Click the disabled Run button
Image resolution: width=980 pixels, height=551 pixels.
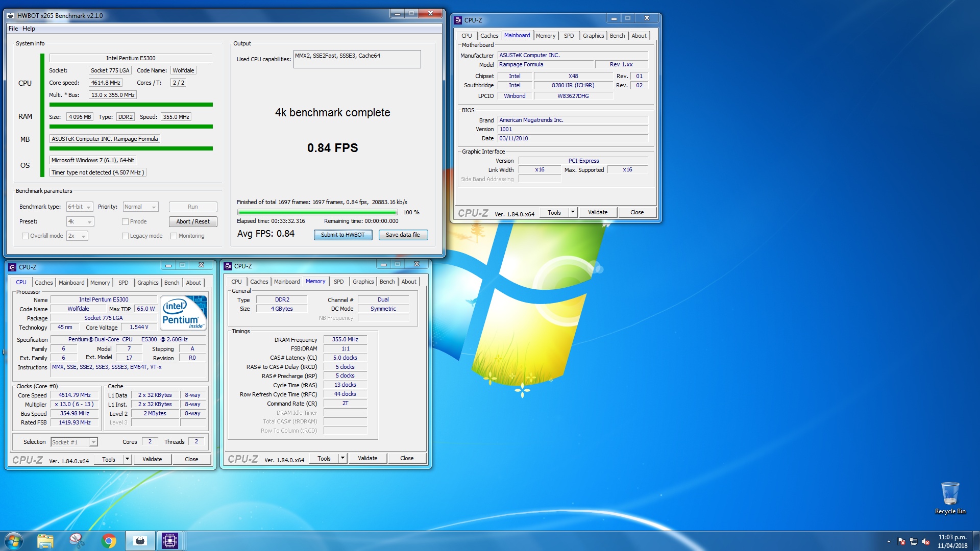(x=192, y=207)
